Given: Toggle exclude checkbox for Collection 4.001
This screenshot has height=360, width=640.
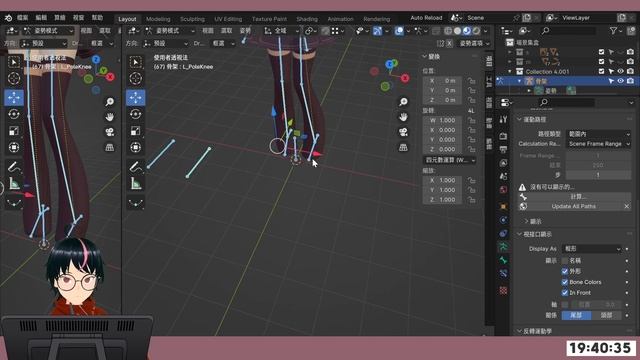Looking at the screenshot, I should click(601, 71).
